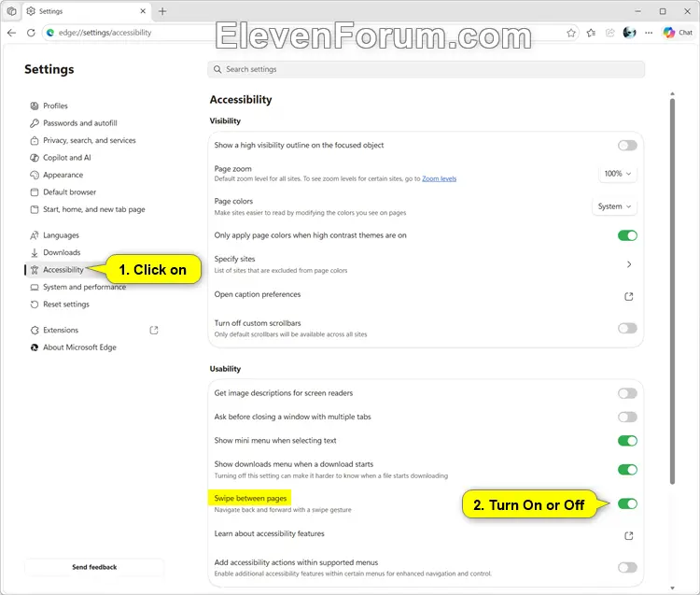Click the Appearance palette icon
Screen dimensions: 700x595
(x=35, y=175)
